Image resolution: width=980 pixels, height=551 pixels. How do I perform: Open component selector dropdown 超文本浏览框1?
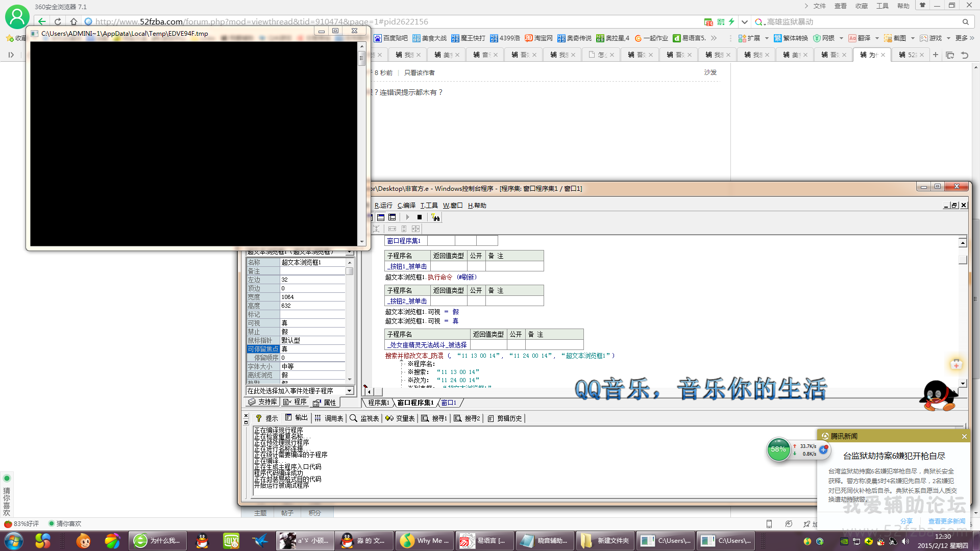click(350, 252)
